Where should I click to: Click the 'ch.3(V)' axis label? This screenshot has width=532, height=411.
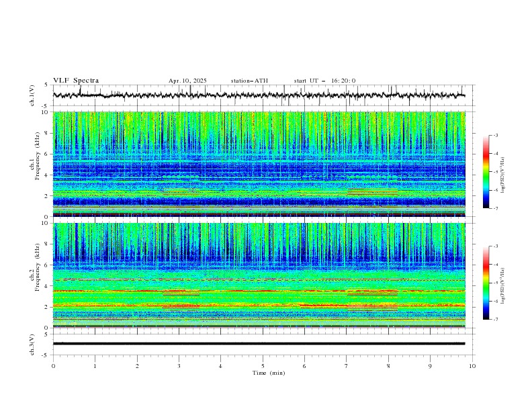coord(32,345)
